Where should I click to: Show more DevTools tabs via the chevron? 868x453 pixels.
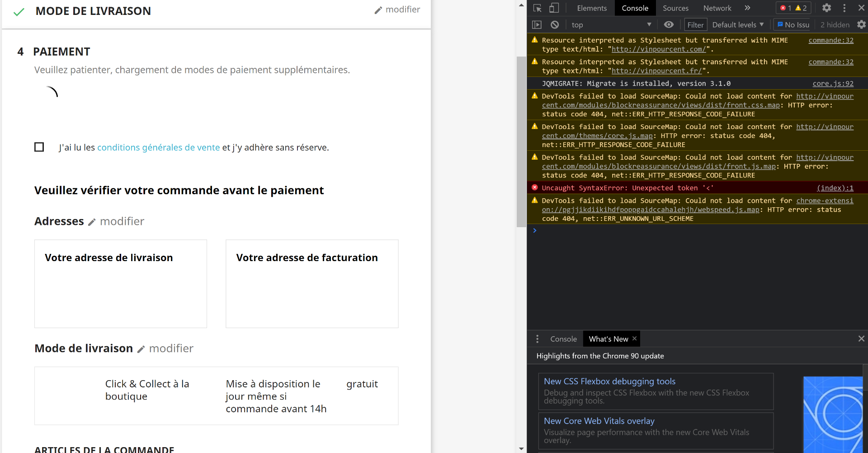click(747, 8)
